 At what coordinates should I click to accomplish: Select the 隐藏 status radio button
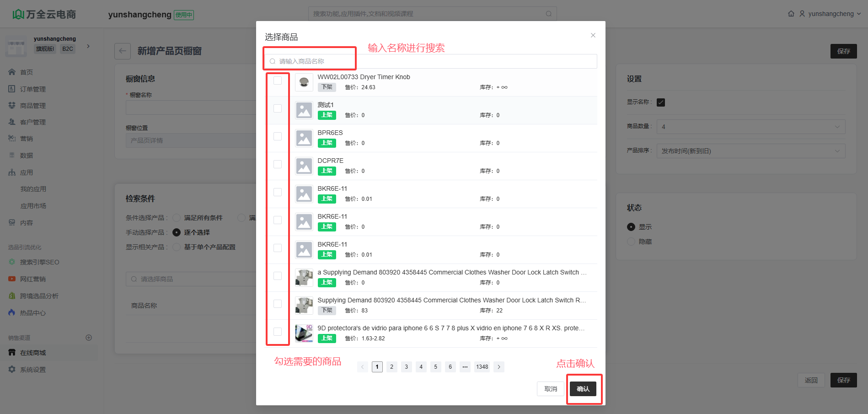(631, 242)
